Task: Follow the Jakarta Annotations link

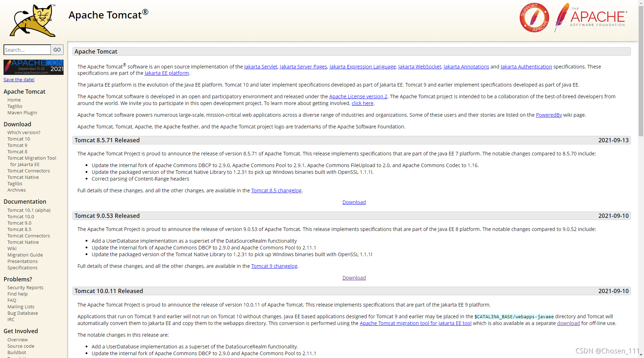Action: click(x=466, y=67)
